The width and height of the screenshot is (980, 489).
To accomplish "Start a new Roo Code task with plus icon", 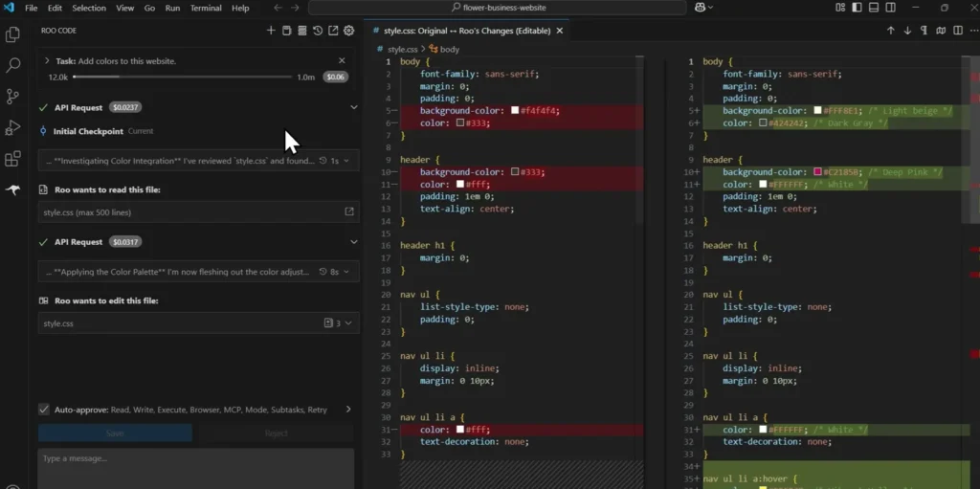I will tap(271, 31).
